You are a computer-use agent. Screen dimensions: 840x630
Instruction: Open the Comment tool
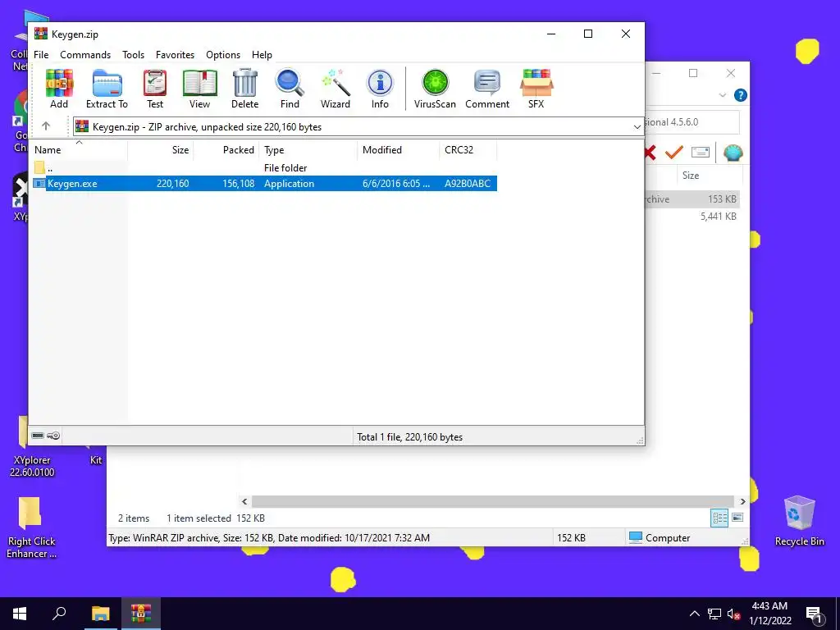coord(487,89)
